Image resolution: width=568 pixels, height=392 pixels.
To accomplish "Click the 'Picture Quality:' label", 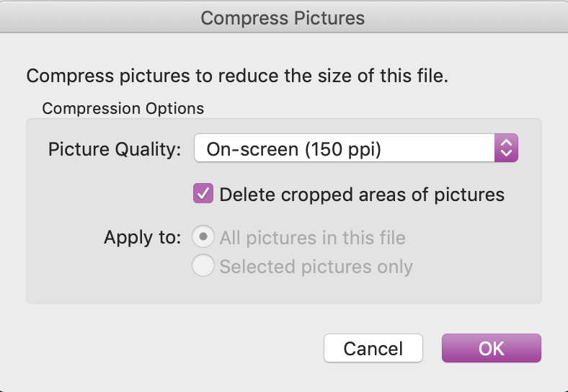I will pos(115,150).
